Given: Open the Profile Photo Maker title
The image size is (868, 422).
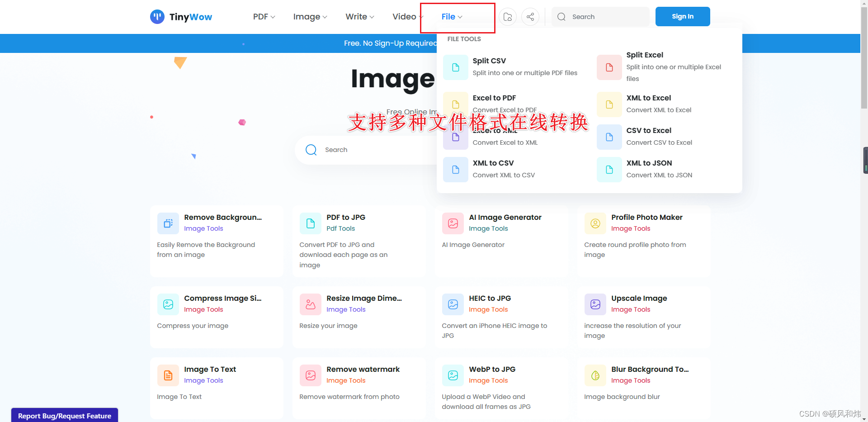Looking at the screenshot, I should [646, 218].
